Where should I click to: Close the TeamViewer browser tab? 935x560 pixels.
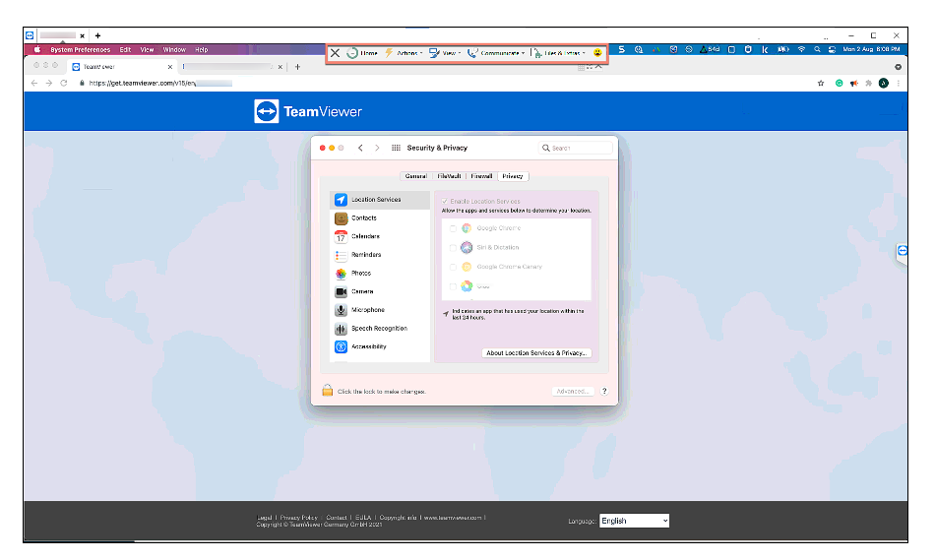170,67
